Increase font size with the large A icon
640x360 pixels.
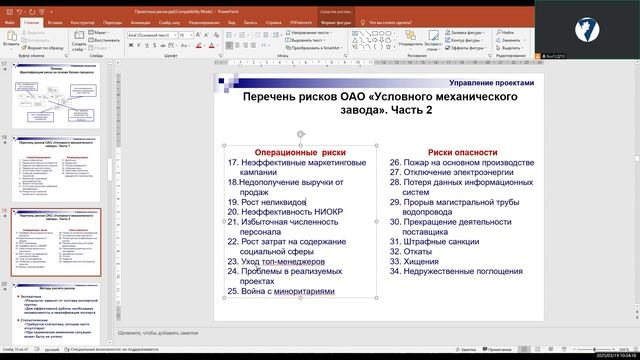coord(198,35)
